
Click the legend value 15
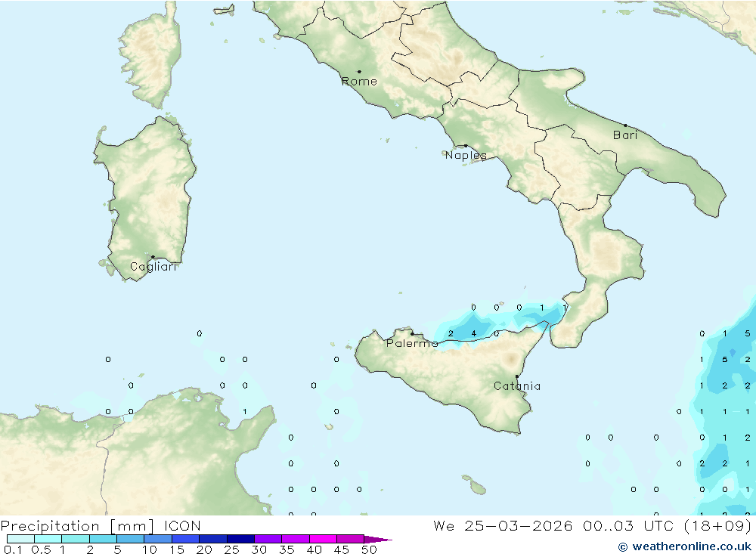point(177,549)
